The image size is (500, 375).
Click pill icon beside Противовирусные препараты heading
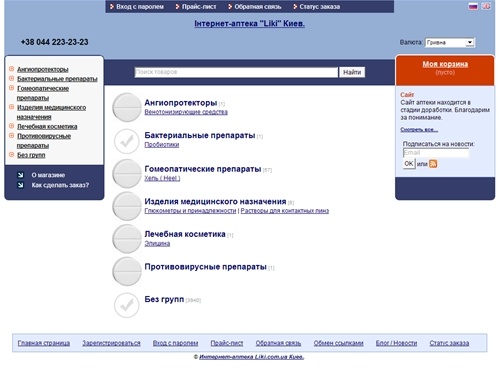127,271
